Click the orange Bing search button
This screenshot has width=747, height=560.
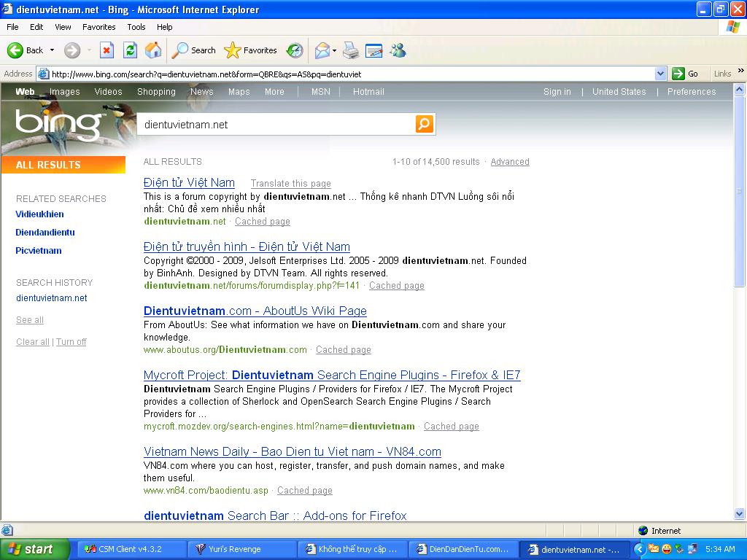click(425, 124)
